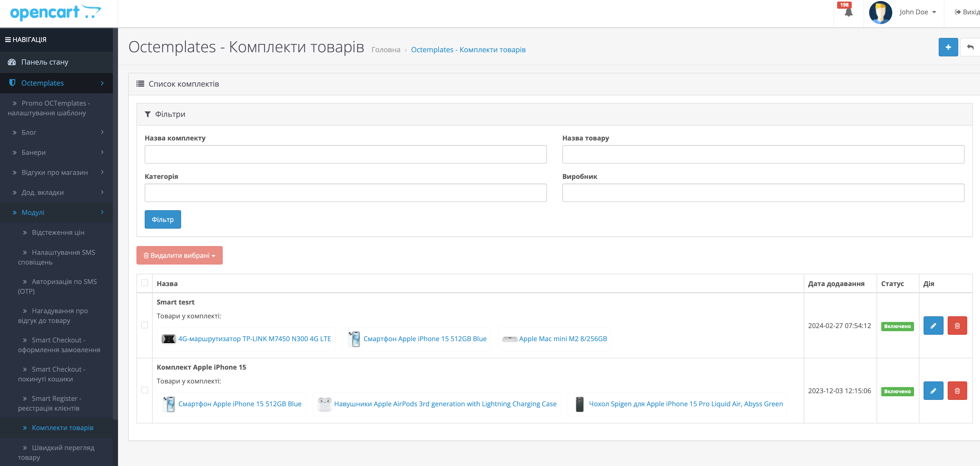980x466 pixels.
Task: Open the Видалити вибрані dropdown
Action: [x=179, y=255]
